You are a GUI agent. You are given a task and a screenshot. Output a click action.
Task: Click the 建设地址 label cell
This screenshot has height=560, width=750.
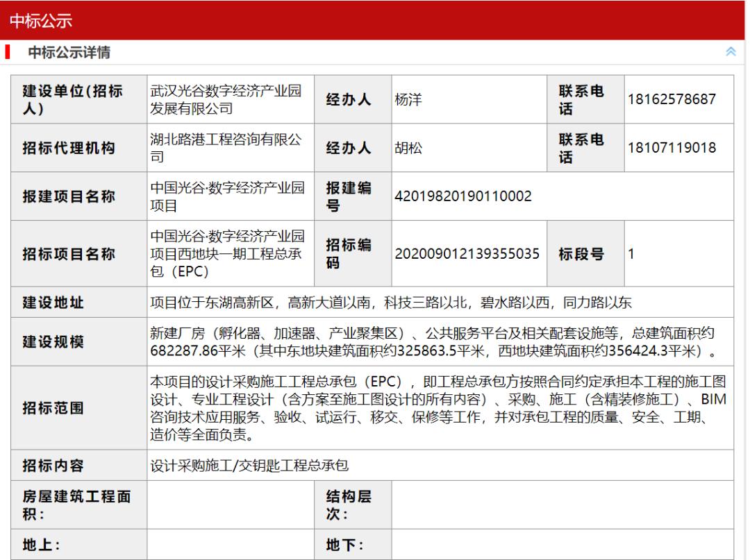(x=79, y=303)
